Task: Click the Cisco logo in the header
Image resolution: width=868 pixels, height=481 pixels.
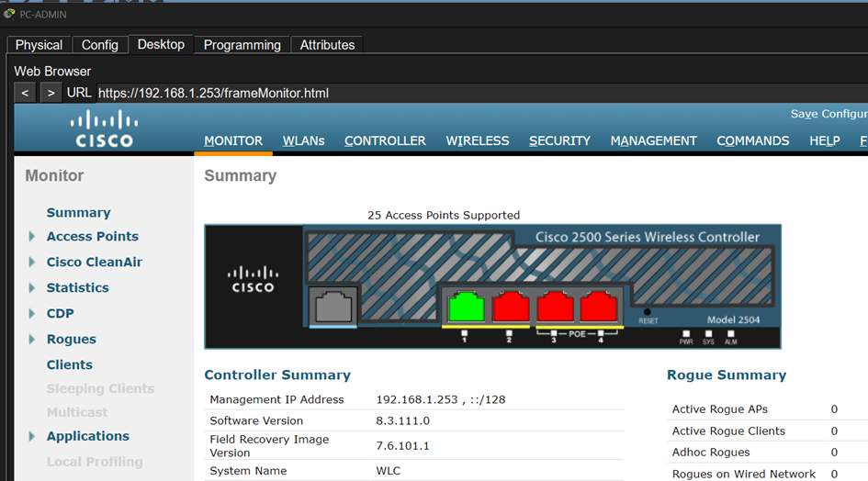Action: click(x=104, y=129)
